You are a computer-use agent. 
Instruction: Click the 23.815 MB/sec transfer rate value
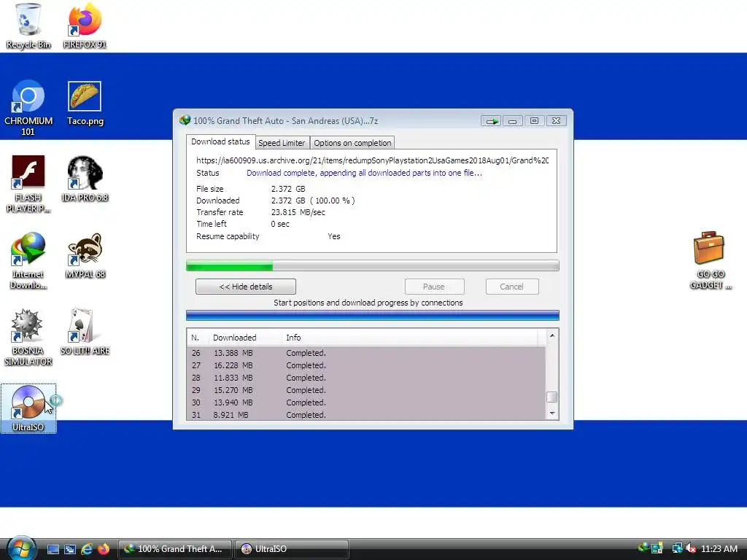coord(298,212)
